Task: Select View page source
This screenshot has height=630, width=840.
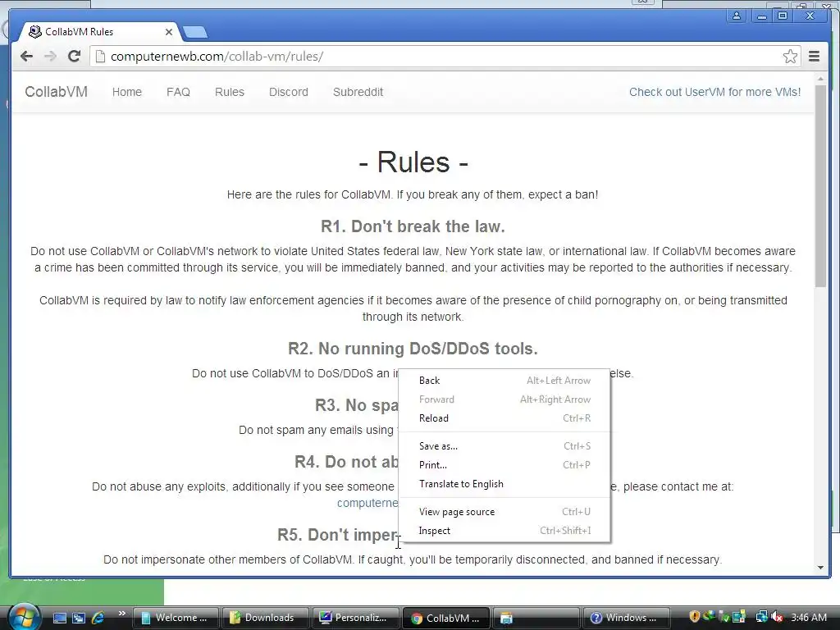Action: [504, 512]
